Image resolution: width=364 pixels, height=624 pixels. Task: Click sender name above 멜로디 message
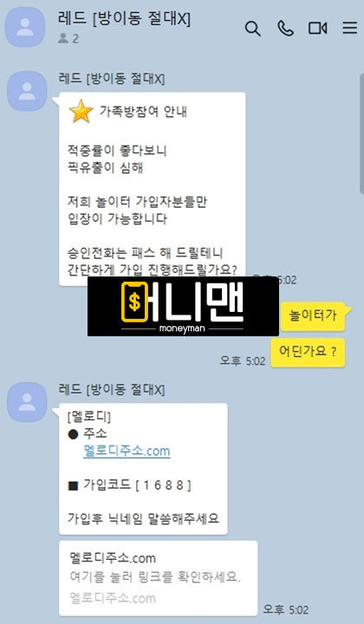pos(112,389)
